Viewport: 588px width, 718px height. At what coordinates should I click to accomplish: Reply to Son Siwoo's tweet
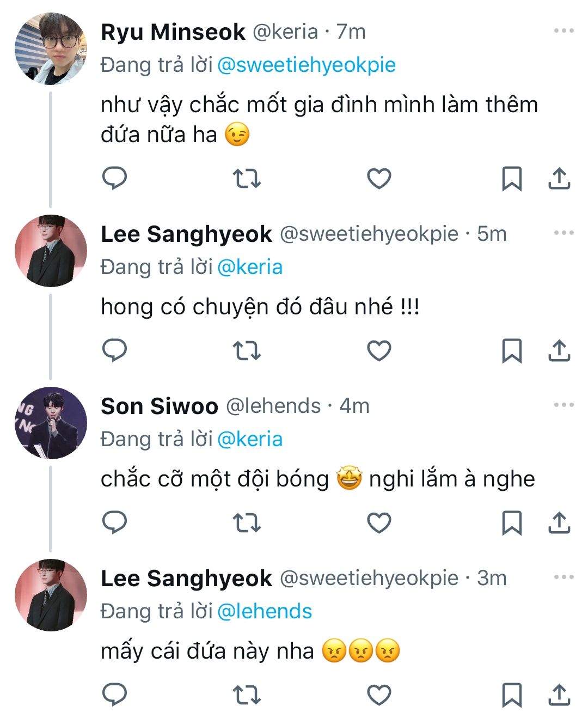coord(115,522)
